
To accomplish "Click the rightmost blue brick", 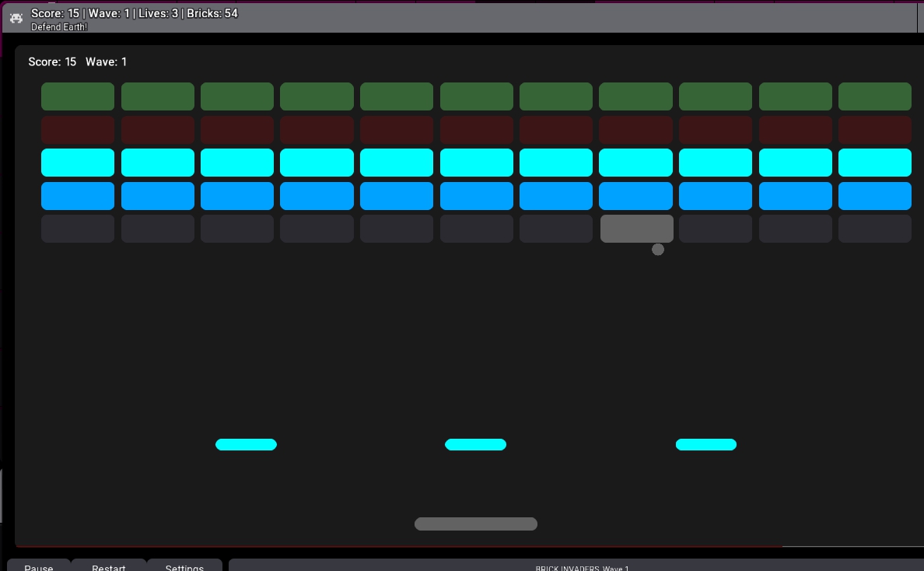I will (x=875, y=195).
